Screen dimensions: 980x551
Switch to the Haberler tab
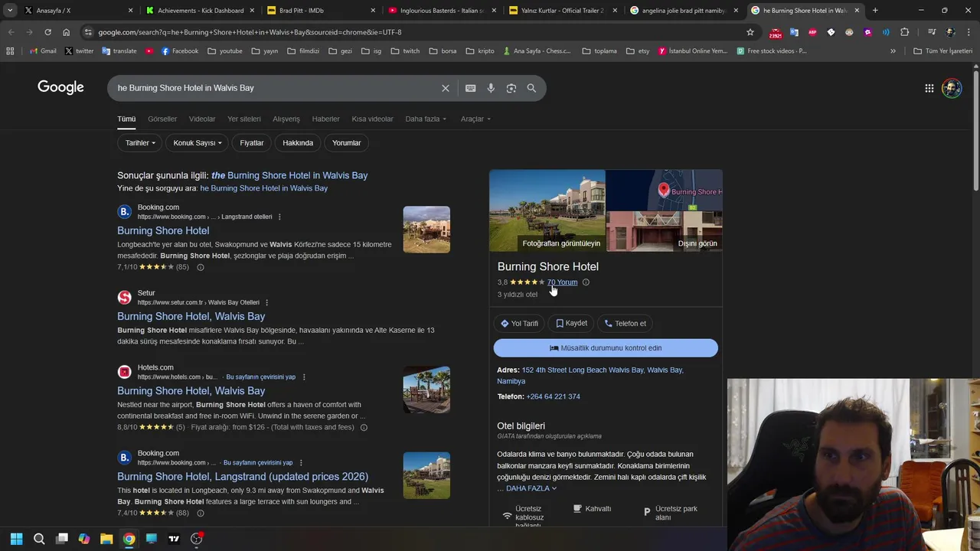tap(325, 119)
